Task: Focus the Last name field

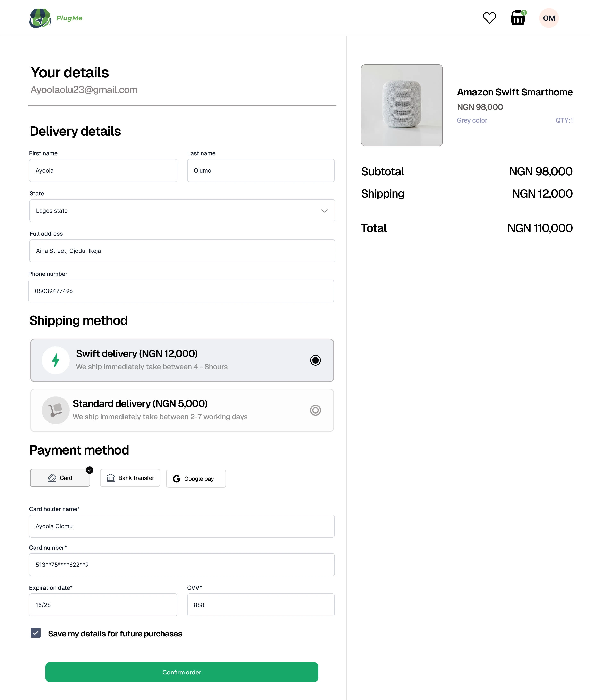Action: coord(261,171)
